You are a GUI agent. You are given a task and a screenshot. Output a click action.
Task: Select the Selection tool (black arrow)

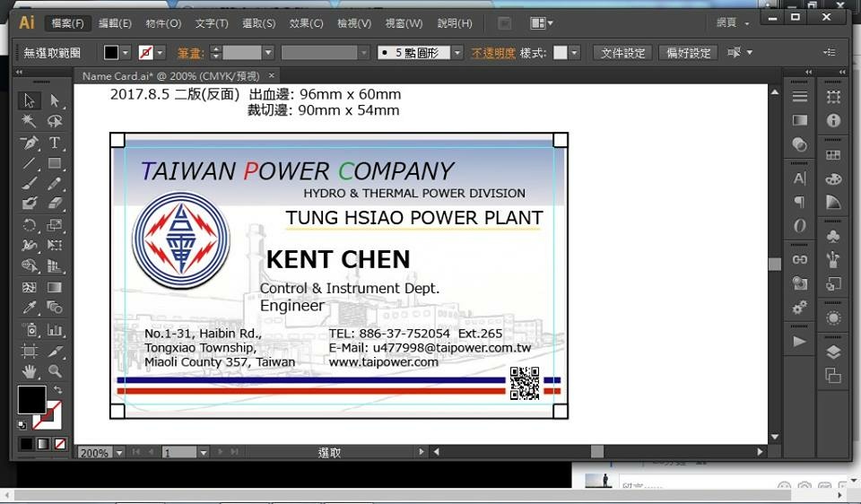29,100
